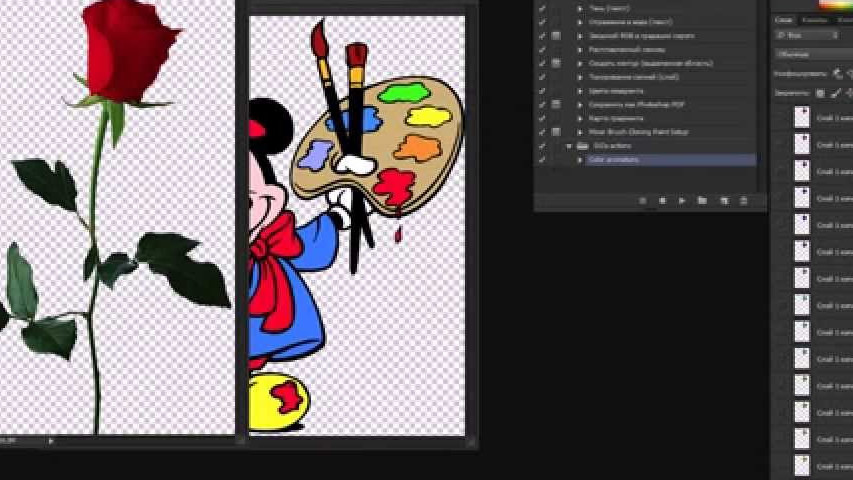This screenshot has height=480, width=853.
Task: Uncheck the highlighted Color action checkbox
Action: pyautogui.click(x=542, y=159)
